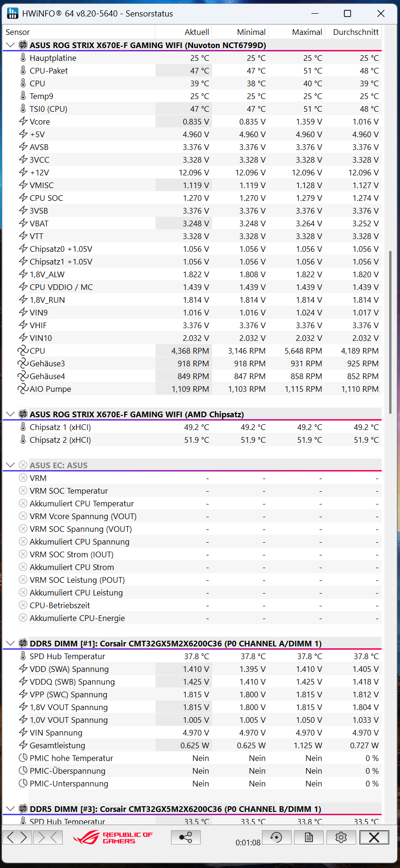The width and height of the screenshot is (400, 868).
Task: Click thermometer icon of SPD Hub Temperatur
Action: pos(23,656)
